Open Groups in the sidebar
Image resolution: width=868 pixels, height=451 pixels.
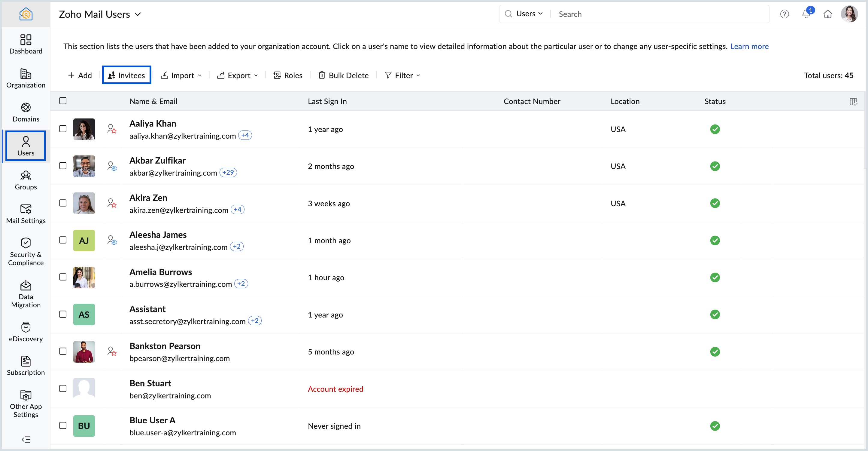(x=26, y=180)
